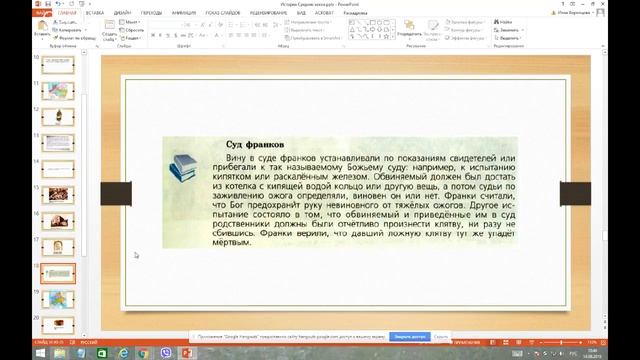Toggle Center alignment for paragraph
The width and height of the screenshot is (640, 360).
point(238,36)
